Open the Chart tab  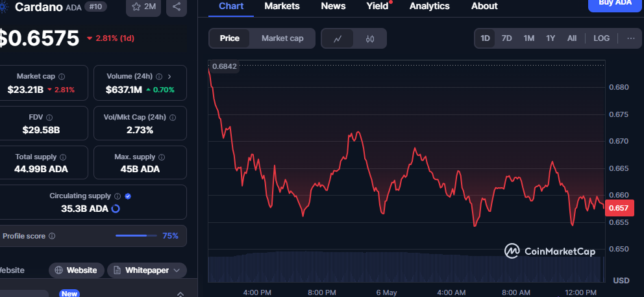coord(231,6)
